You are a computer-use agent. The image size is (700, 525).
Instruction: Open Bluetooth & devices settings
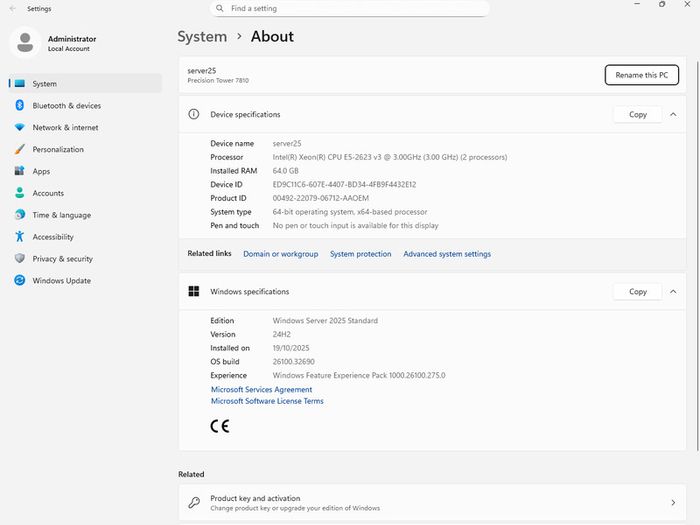click(85, 105)
